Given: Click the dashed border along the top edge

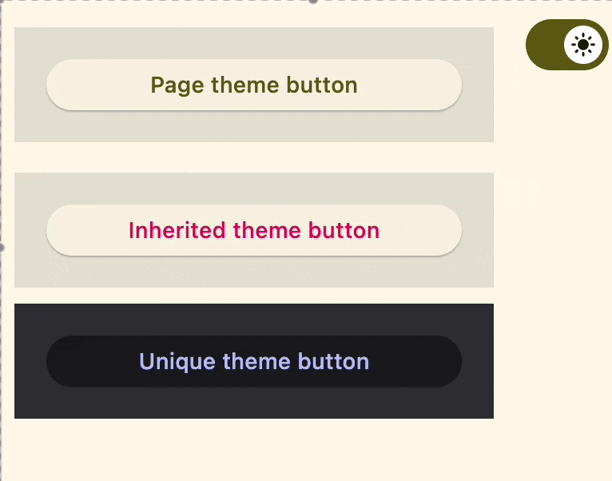Looking at the screenshot, I should (150, 1).
